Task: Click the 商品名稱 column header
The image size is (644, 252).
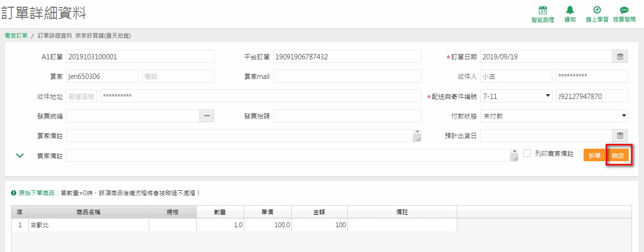Action: click(89, 212)
